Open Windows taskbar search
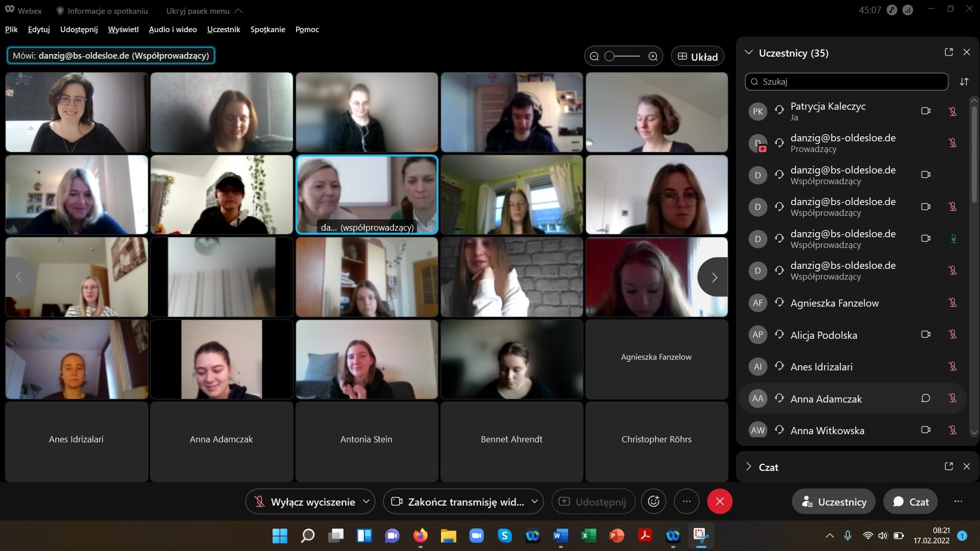980x551 pixels. pyautogui.click(x=308, y=536)
